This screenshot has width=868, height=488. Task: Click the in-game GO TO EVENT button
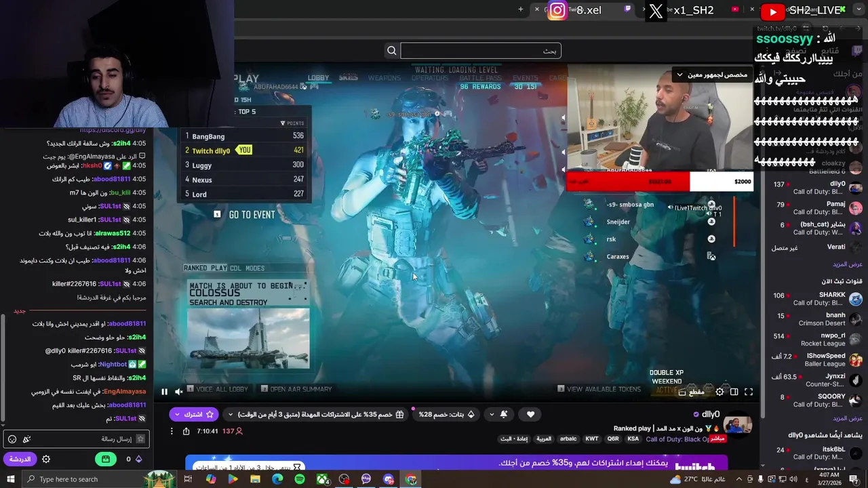(x=252, y=215)
